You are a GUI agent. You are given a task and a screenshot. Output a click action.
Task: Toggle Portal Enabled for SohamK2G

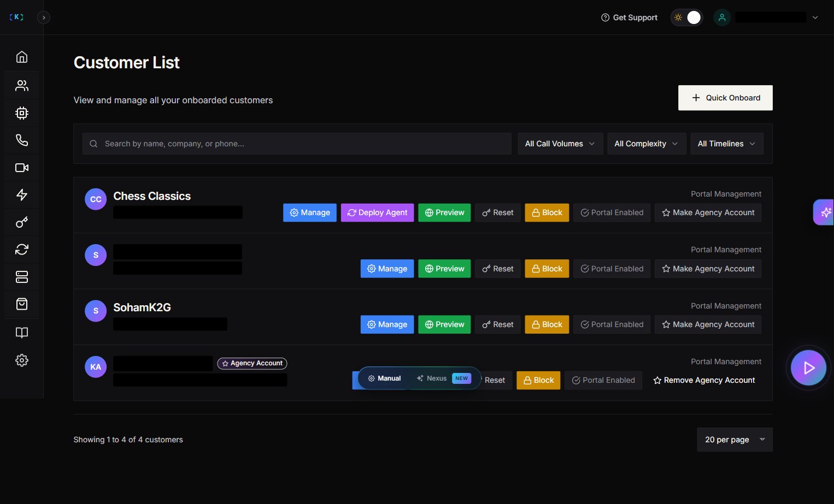tap(612, 324)
